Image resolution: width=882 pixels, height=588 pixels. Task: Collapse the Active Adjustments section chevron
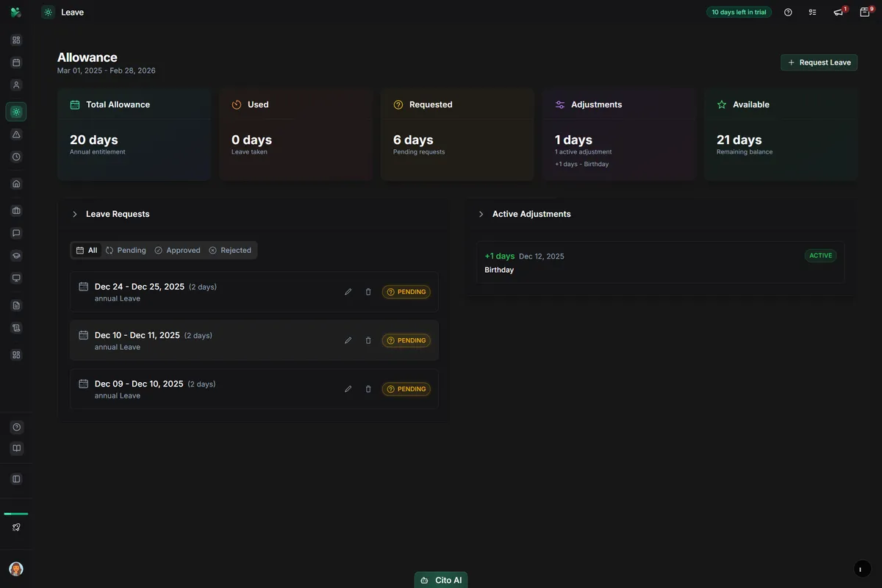point(481,214)
